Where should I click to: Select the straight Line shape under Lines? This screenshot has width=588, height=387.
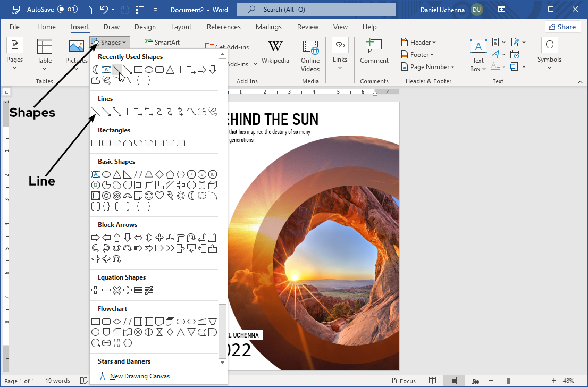coord(96,112)
